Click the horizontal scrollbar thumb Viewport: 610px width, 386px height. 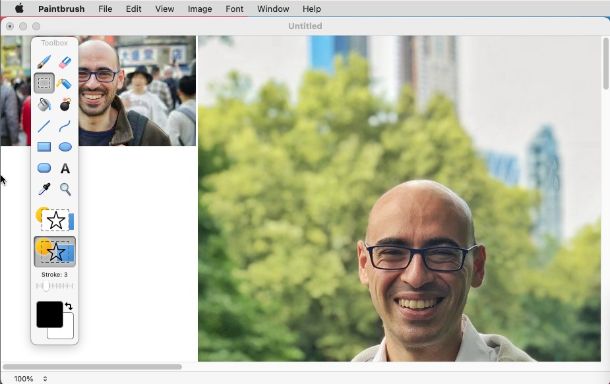(92, 367)
